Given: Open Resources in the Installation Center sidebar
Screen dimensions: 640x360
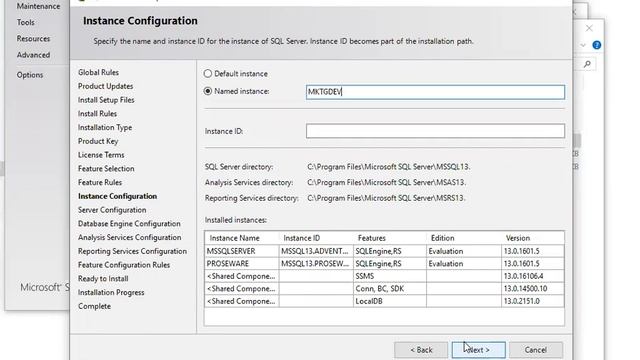Looking at the screenshot, I should (33, 39).
